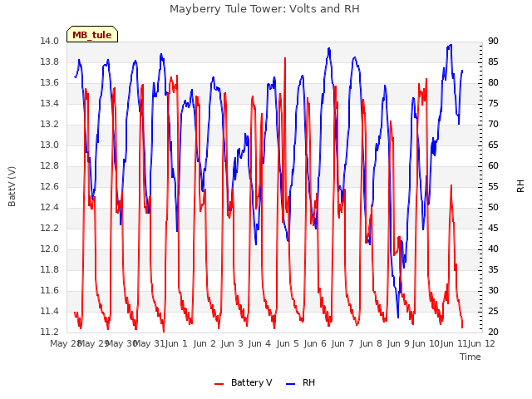Click the Jun 4 date tick label
Image resolution: width=532 pixels, height=399 pixels.
coord(259,343)
